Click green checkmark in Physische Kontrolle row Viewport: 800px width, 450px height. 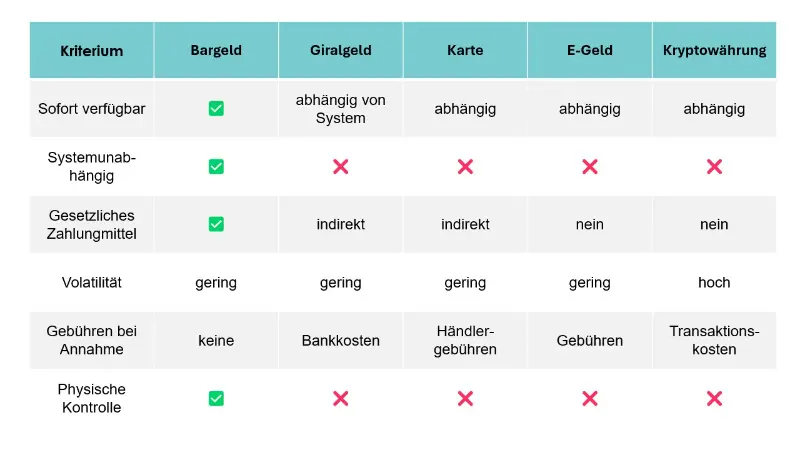pyautogui.click(x=216, y=398)
